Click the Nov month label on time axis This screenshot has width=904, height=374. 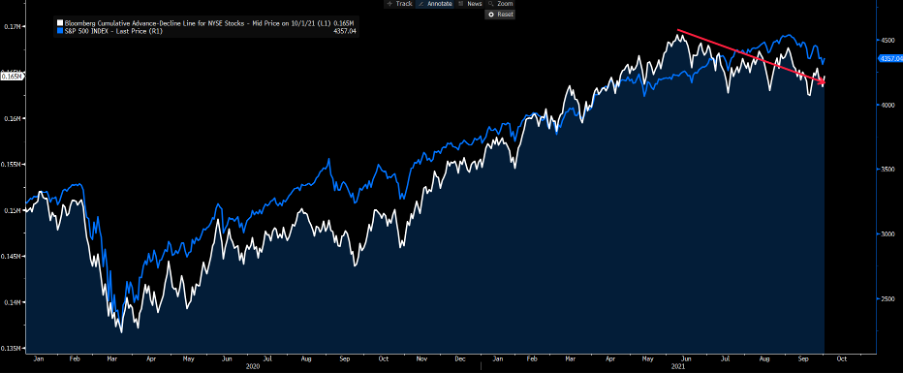point(423,358)
